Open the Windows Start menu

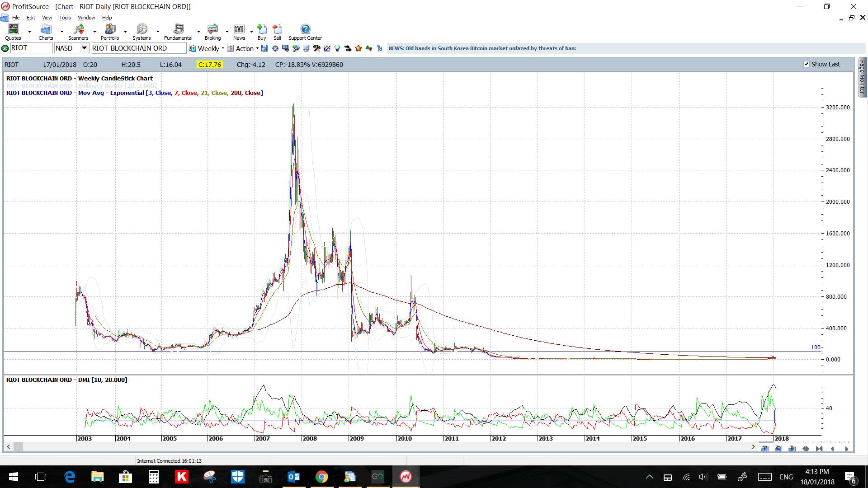coord(13,477)
